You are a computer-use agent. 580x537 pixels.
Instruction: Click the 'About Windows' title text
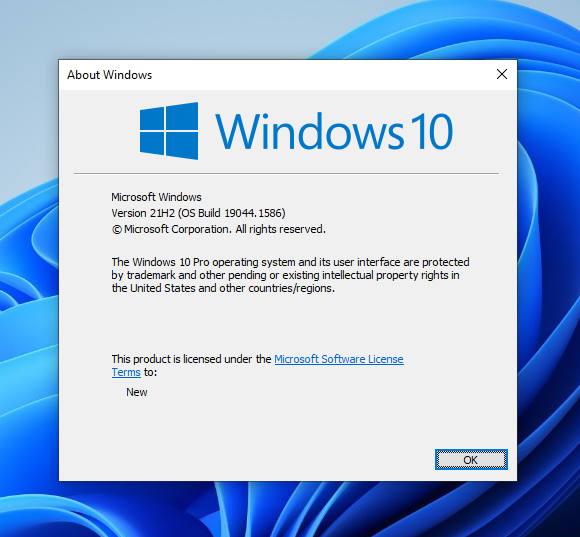[109, 75]
